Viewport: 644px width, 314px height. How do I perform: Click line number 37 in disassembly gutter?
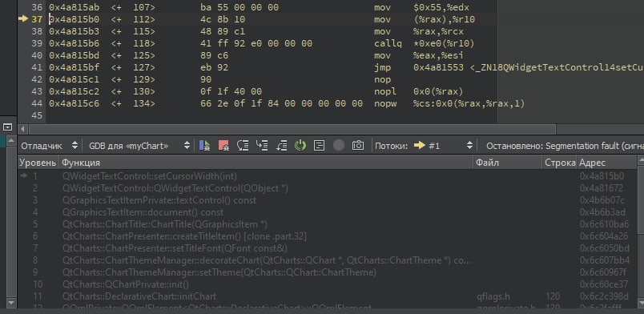click(37, 19)
